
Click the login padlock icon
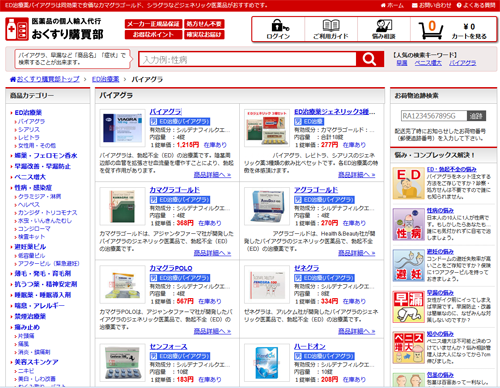click(x=280, y=25)
